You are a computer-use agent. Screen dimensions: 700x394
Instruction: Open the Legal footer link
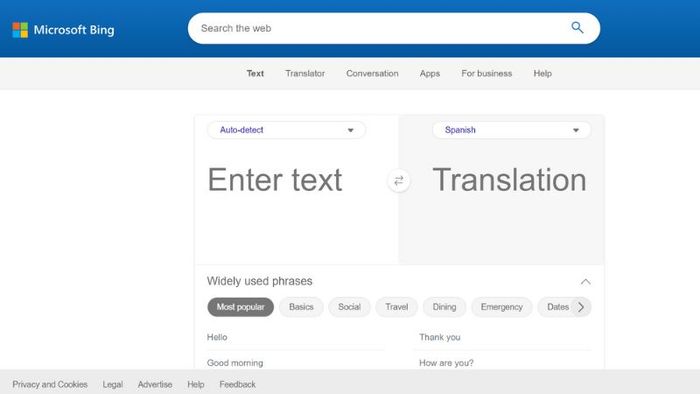pos(112,384)
